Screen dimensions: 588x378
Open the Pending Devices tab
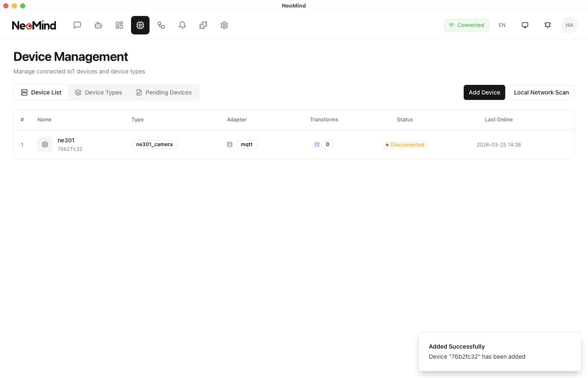[164, 92]
